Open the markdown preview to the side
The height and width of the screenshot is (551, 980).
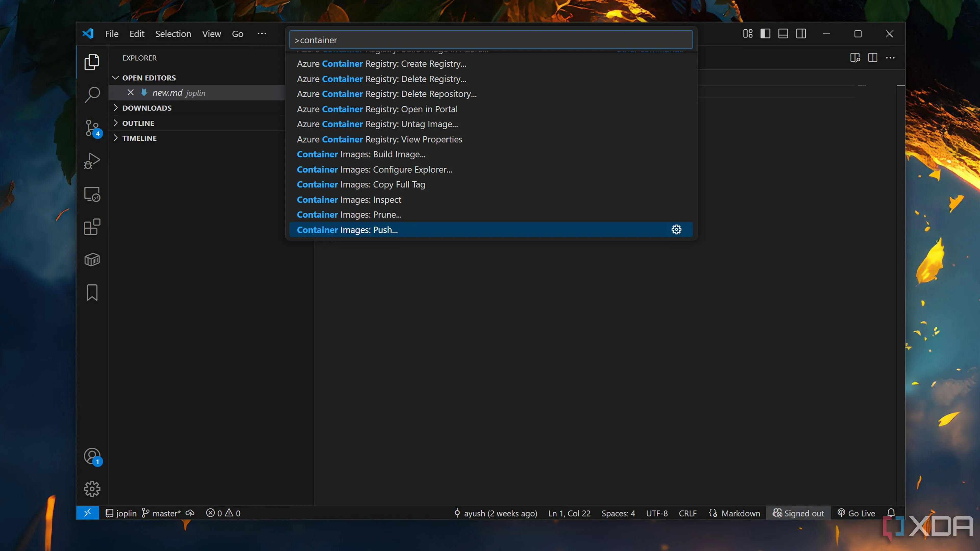click(x=855, y=58)
